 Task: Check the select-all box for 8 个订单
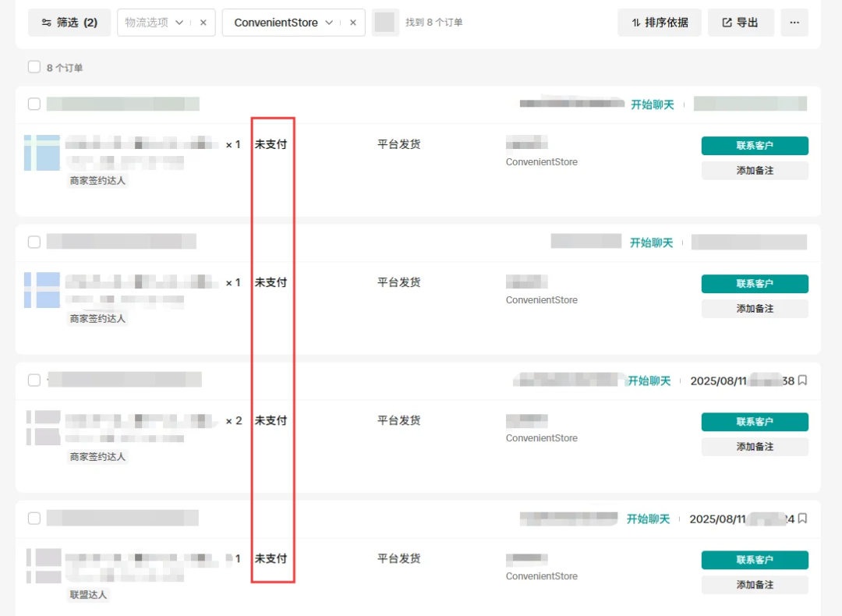[34, 66]
